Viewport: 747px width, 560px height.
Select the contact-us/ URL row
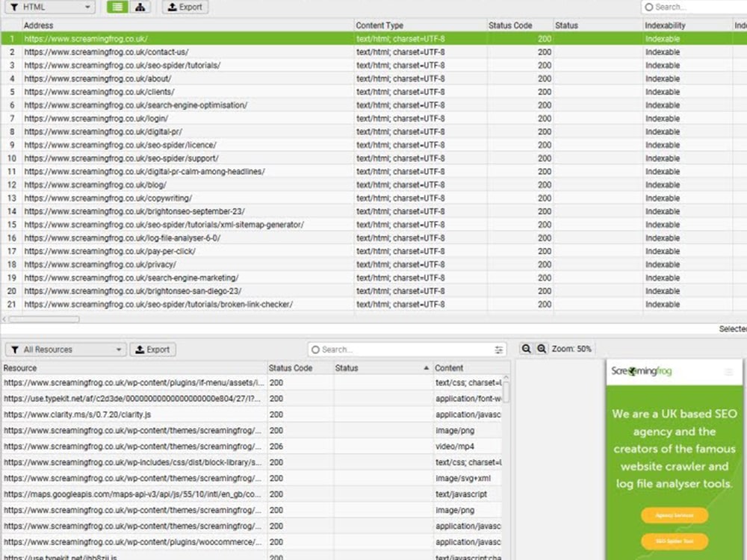pyautogui.click(x=373, y=52)
